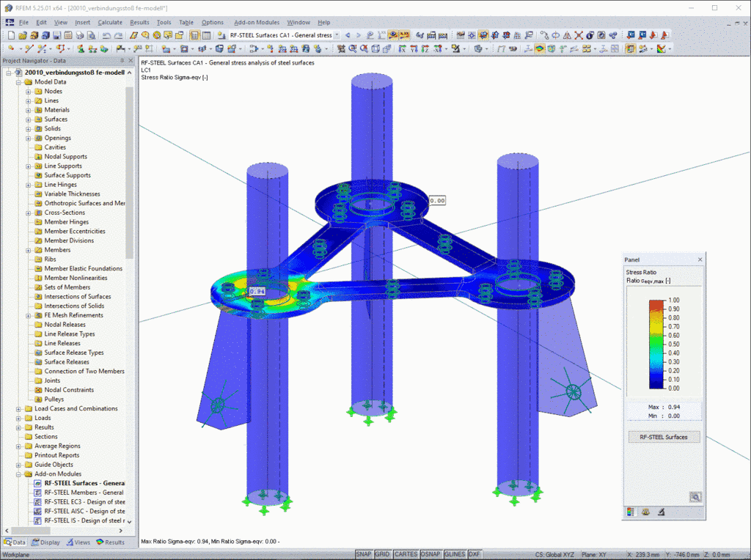
Task: Open the display factors scale icon in Panel
Action: tap(645, 512)
